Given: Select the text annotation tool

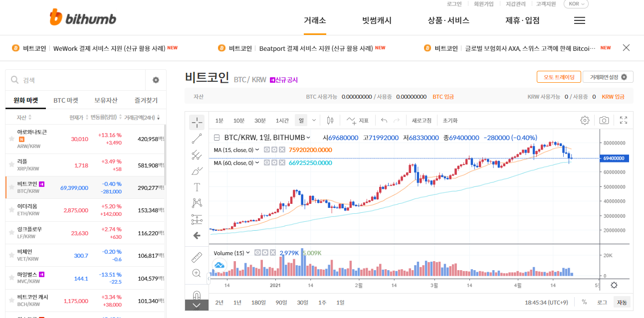Looking at the screenshot, I should 197,187.
